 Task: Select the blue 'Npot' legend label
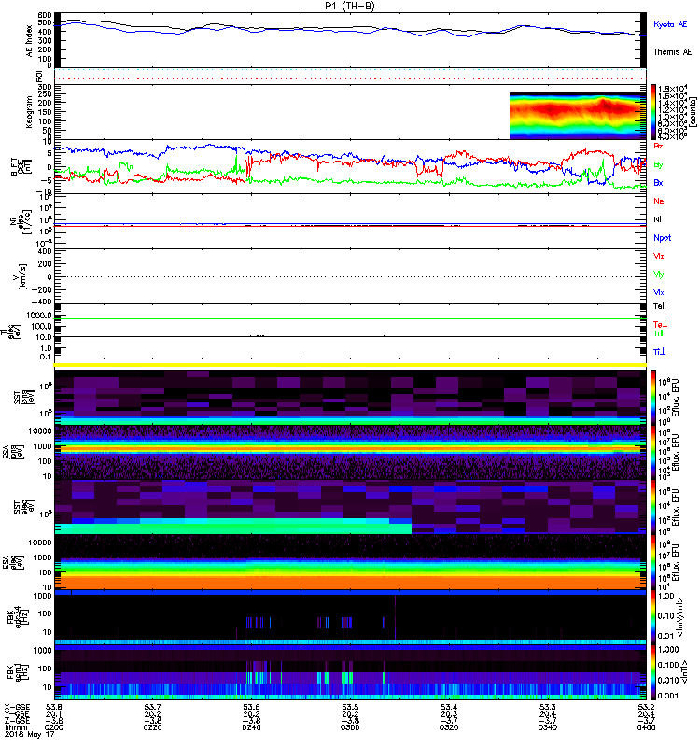point(662,238)
